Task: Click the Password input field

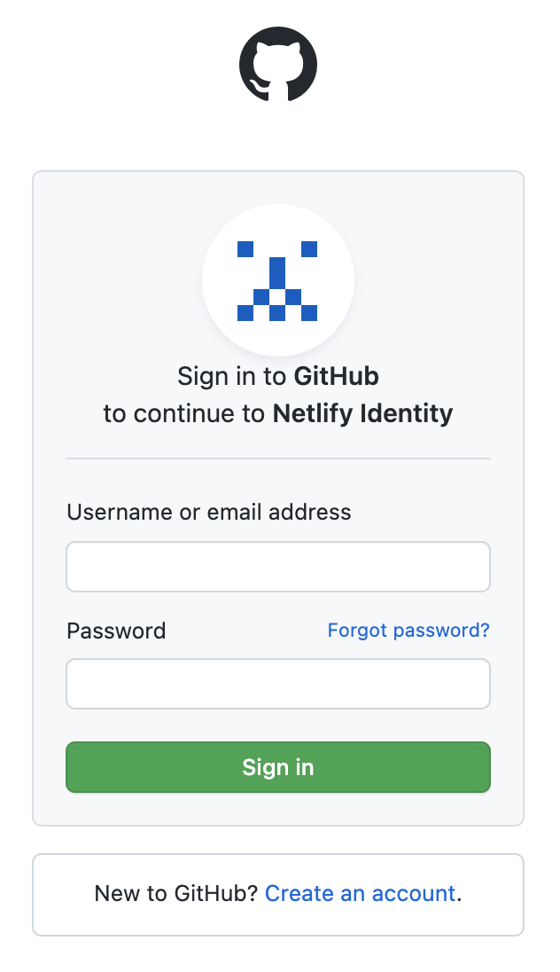Action: coord(278,683)
